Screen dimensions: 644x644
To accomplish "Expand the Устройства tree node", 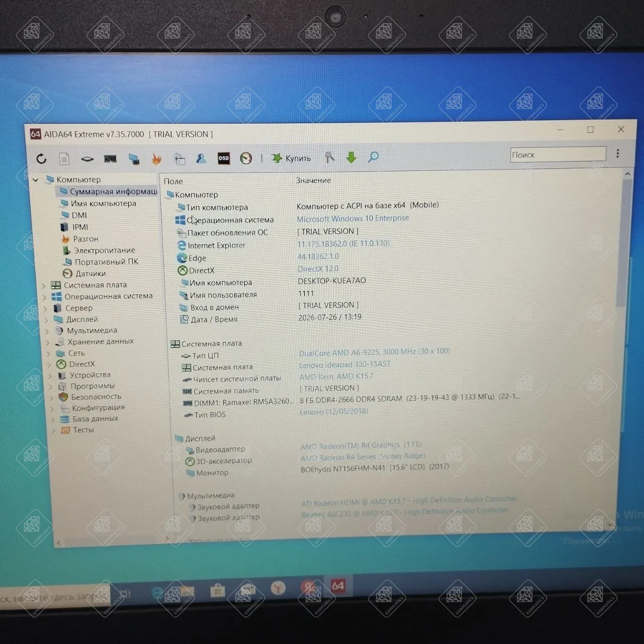I will (50, 376).
